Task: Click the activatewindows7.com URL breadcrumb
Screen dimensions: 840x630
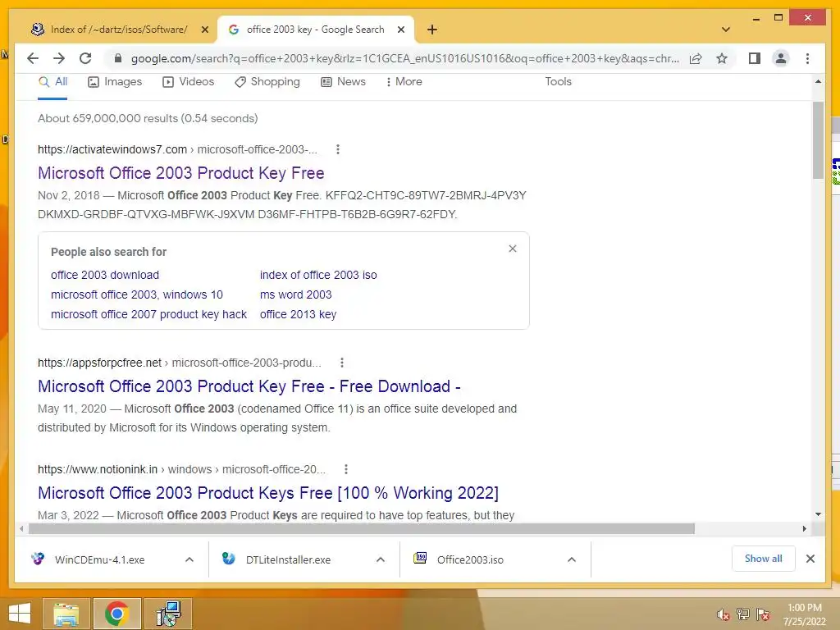Action: click(x=177, y=149)
